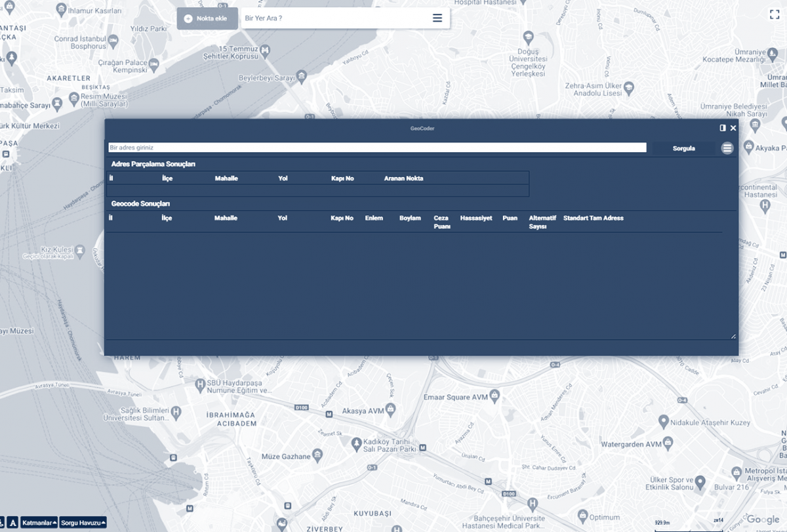Open the Google attribution link
This screenshot has height=532, width=787.
tap(765, 518)
